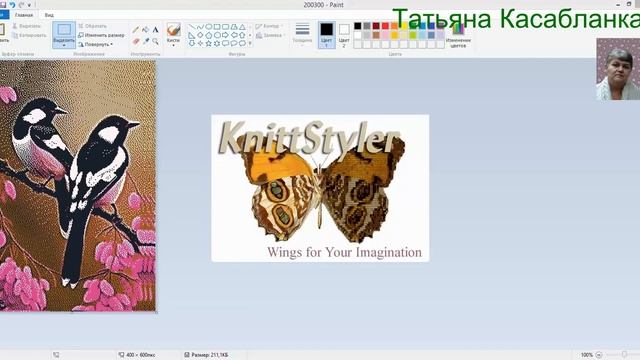Viewport: 640px width, 360px height.
Task: Pick the Triangle shape
Action: (242, 27)
